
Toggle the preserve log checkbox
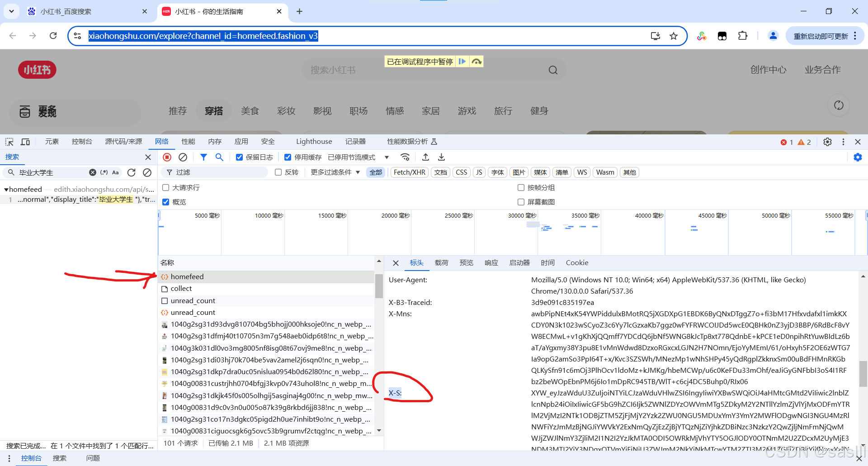click(239, 157)
